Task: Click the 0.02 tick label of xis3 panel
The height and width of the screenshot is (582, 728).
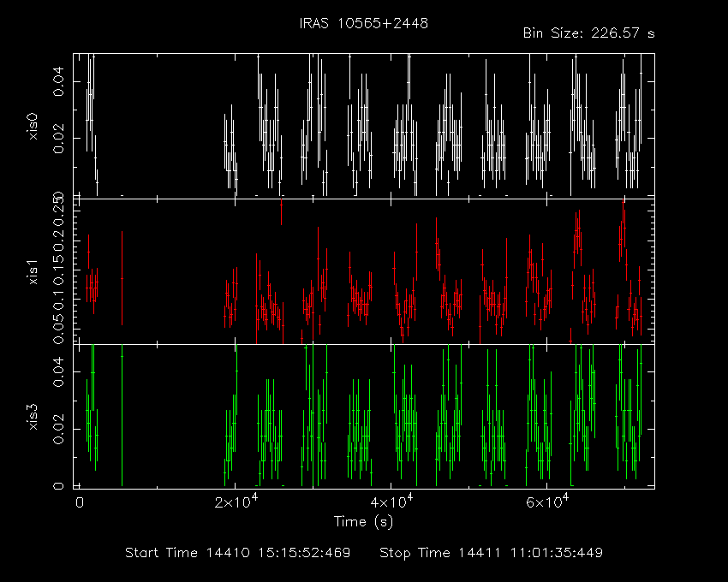Action: (58, 430)
